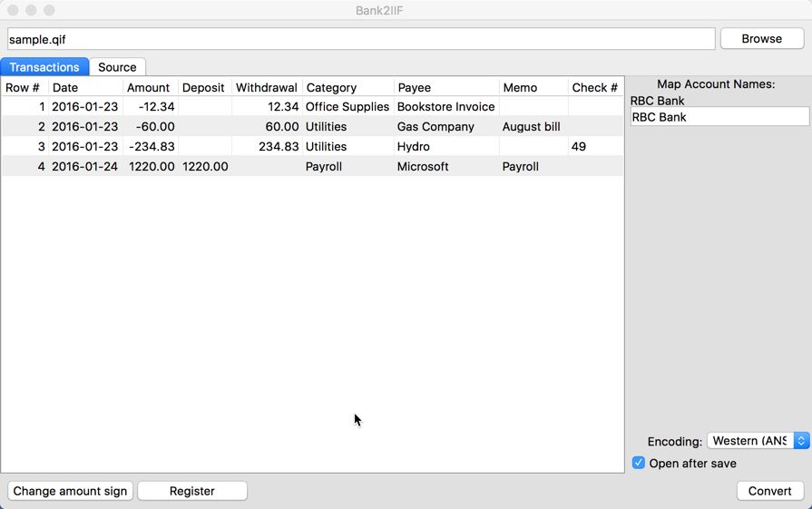812x509 pixels.
Task: Switch to the Transactions tab
Action: pos(44,67)
